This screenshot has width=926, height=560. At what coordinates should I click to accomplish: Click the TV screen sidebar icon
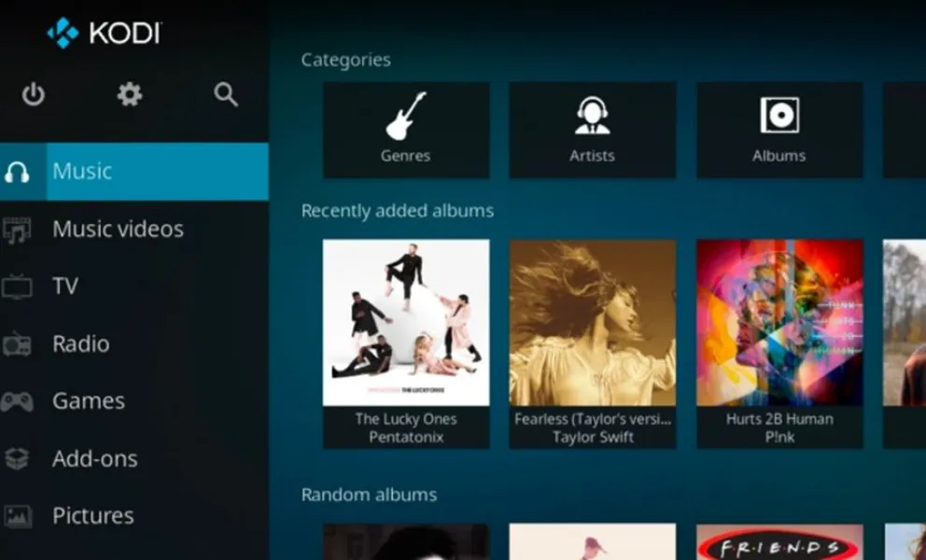pos(17,287)
